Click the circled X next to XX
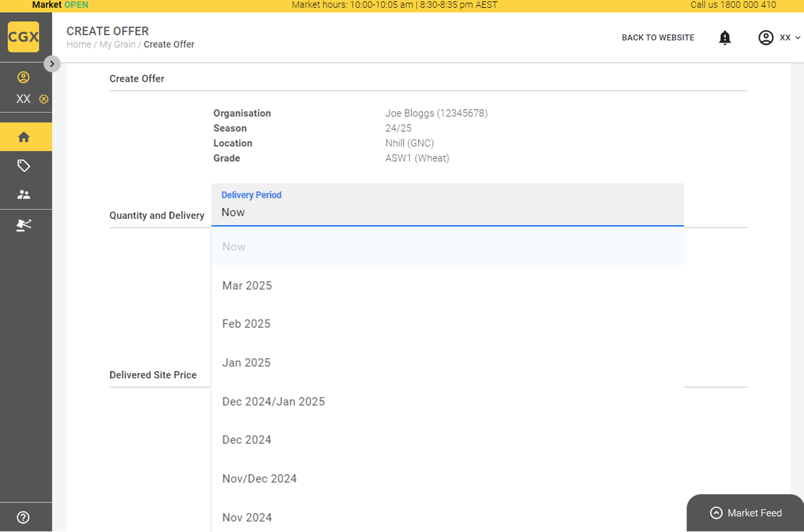 [44, 99]
